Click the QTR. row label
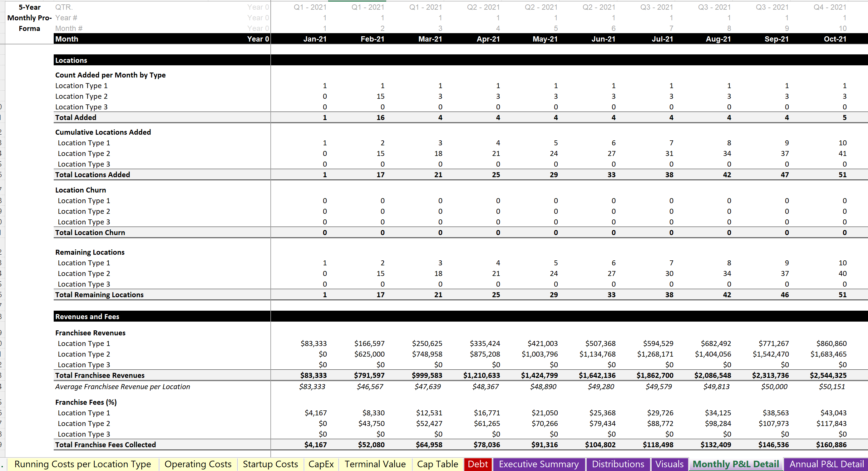Screen dimensions: 868x471 click(64, 7)
